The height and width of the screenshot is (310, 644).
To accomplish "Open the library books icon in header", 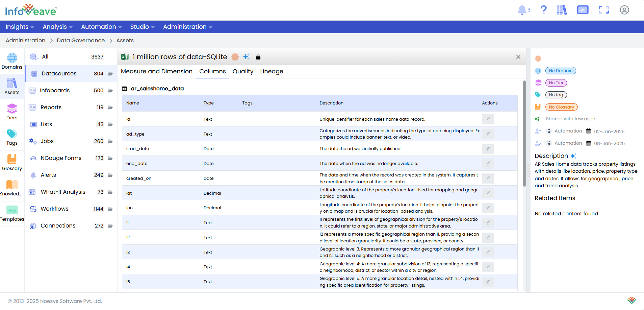I will coord(562,10).
